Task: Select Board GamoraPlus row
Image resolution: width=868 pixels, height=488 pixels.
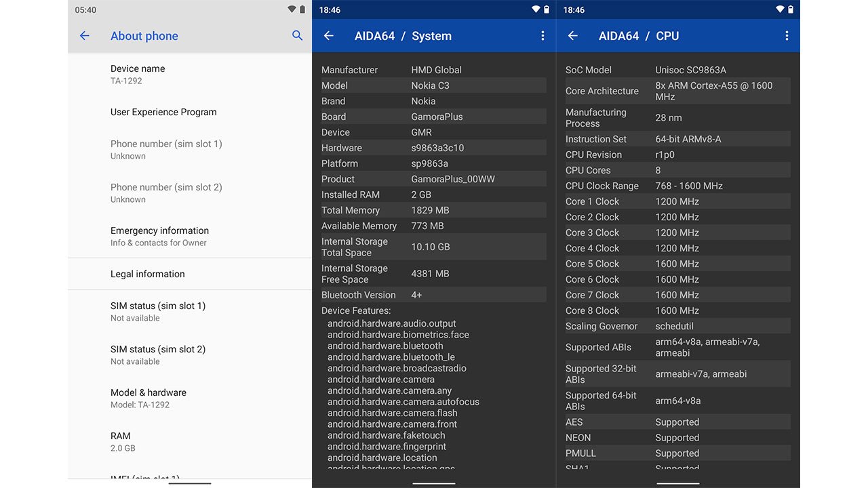Action: pyautogui.click(x=434, y=117)
